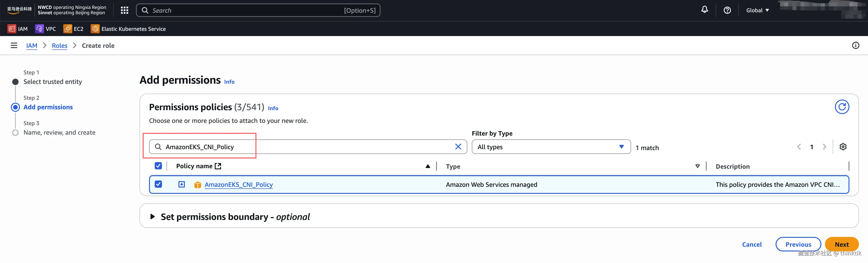The width and height of the screenshot is (868, 263).
Task: Open EC2 service shortcut
Action: point(73,29)
